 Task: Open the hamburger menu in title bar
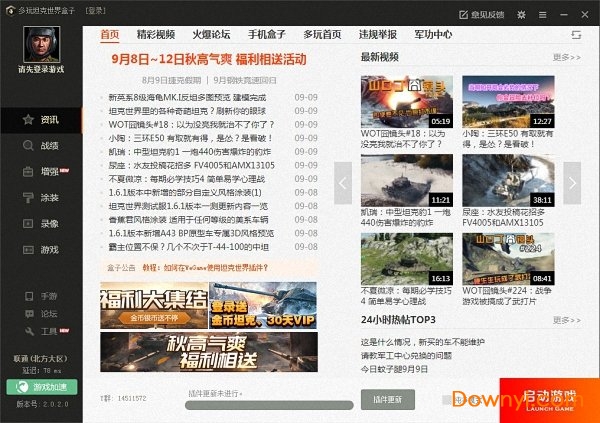(x=543, y=15)
